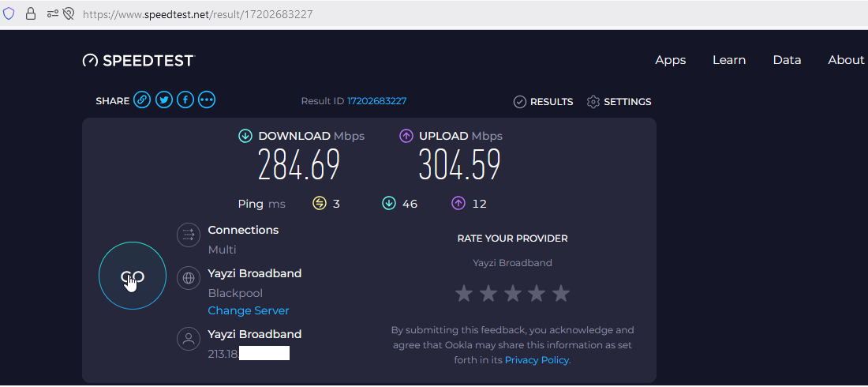Click Result ID 17202683227 link
Image resolution: width=868 pixels, height=387 pixels.
(377, 101)
